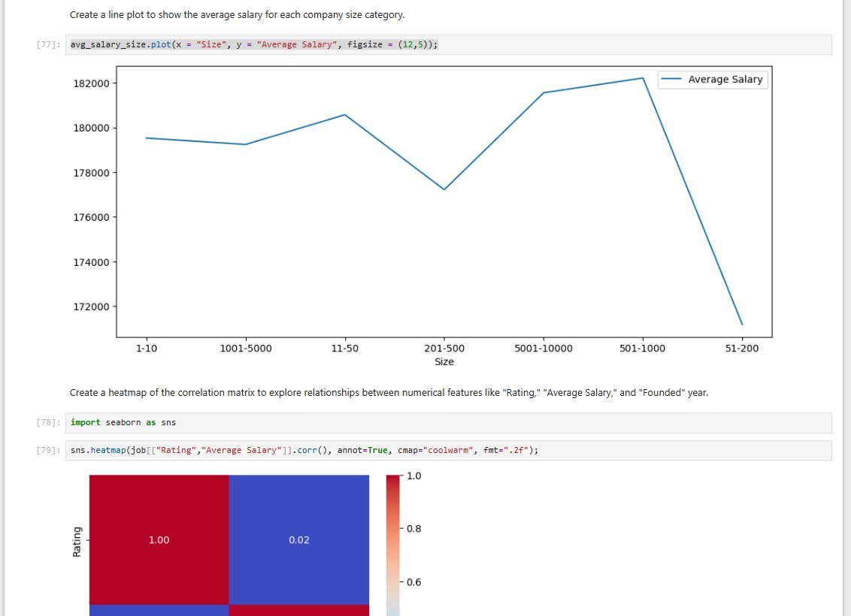Click the blue 0.02 correlation cell
Viewport: 851px width, 616px height.
299,539
